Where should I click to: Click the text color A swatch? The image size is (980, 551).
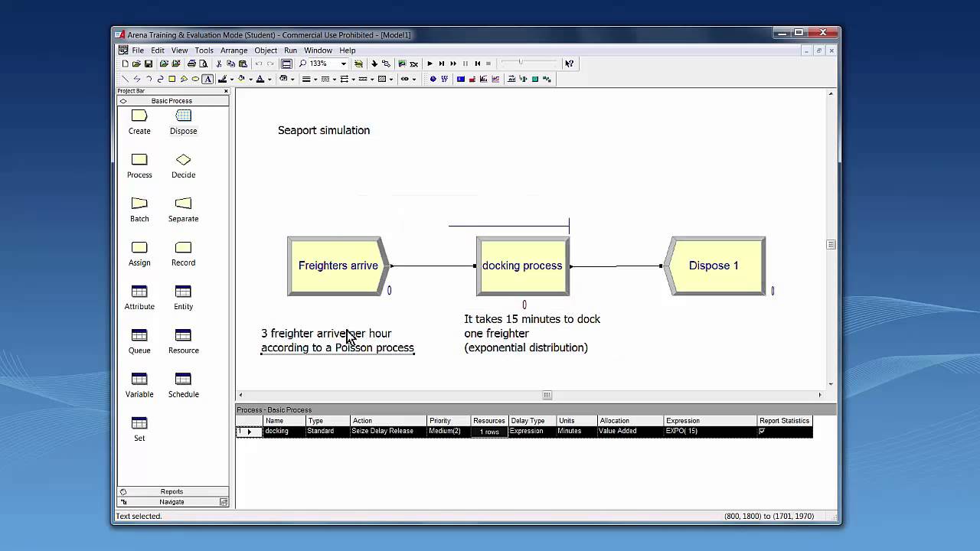click(260, 79)
